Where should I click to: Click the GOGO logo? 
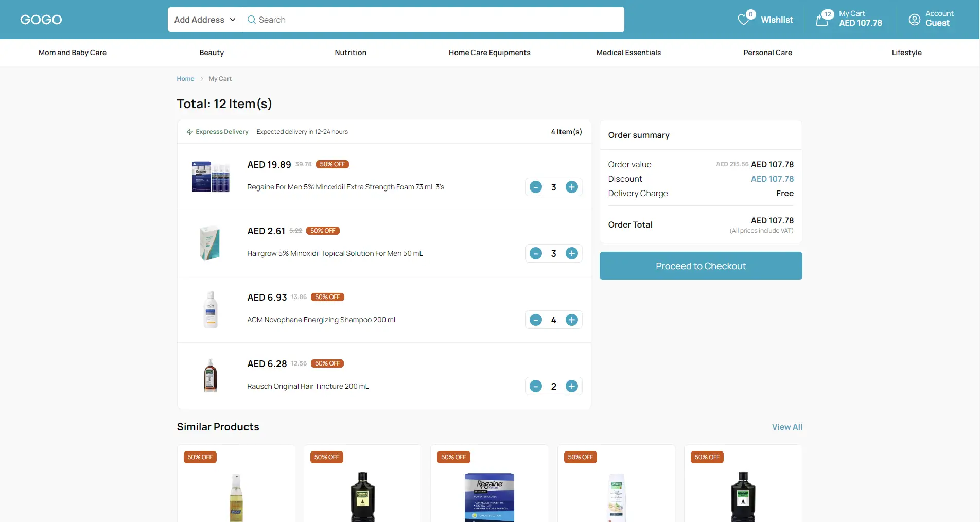point(41,20)
